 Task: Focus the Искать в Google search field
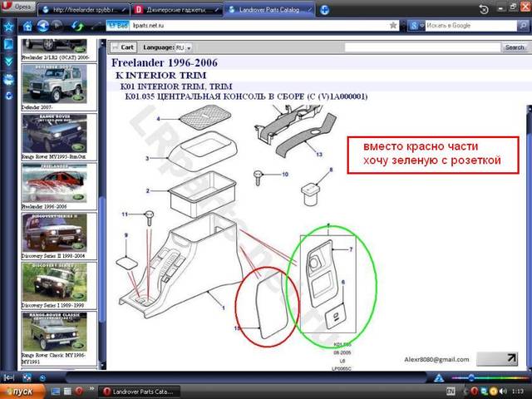(471, 26)
